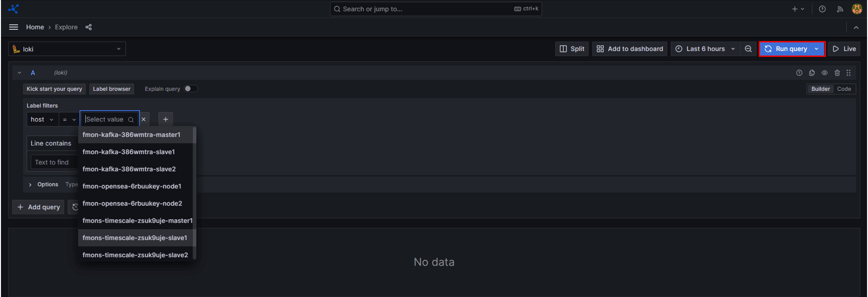The image size is (868, 297).
Task: Choose fmon-opensea-6rbuukey-node2 host value
Action: (132, 203)
